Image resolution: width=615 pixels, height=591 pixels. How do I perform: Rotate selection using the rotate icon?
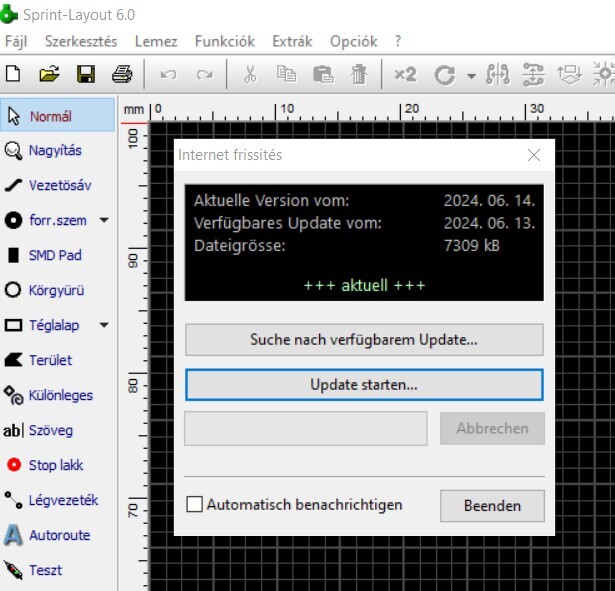[x=445, y=75]
